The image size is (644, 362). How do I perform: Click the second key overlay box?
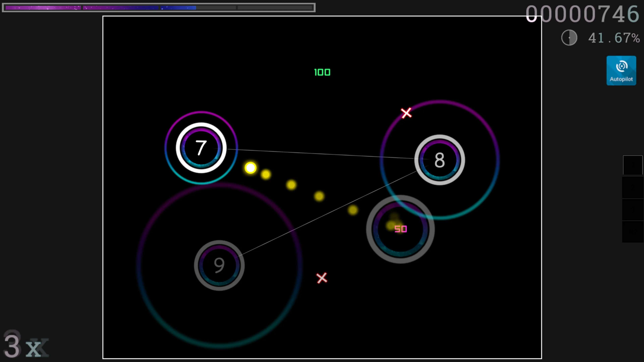click(x=632, y=187)
